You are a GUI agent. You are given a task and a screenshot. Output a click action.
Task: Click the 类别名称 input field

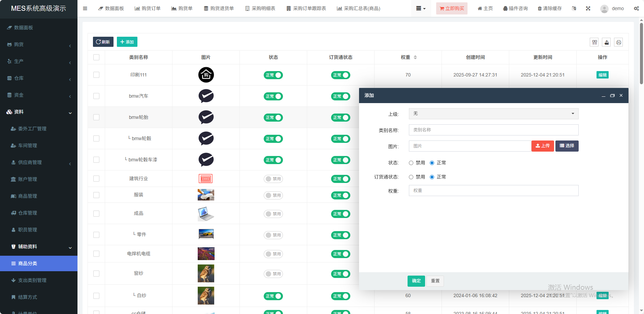coord(493,130)
